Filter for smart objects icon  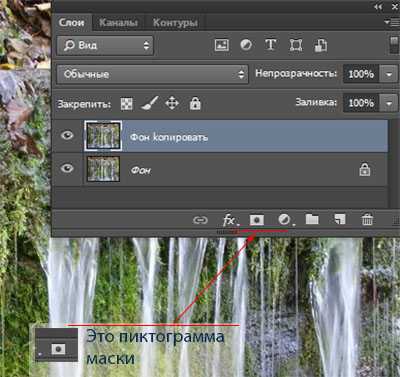coord(320,45)
